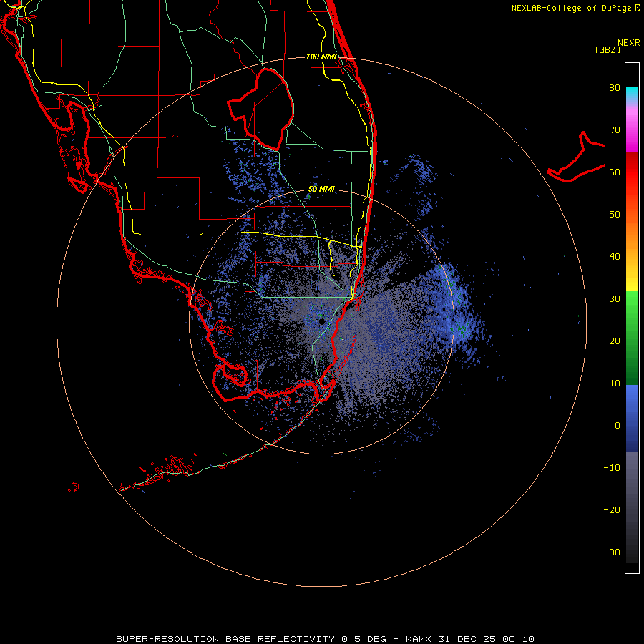Click the positive 10 value on the dBZ scale
The height and width of the screenshot is (644, 644).
point(615,384)
